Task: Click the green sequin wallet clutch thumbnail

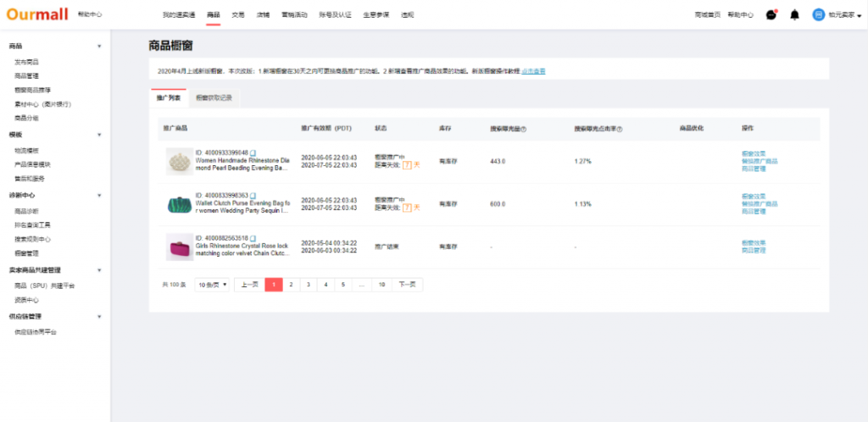Action: click(179, 203)
